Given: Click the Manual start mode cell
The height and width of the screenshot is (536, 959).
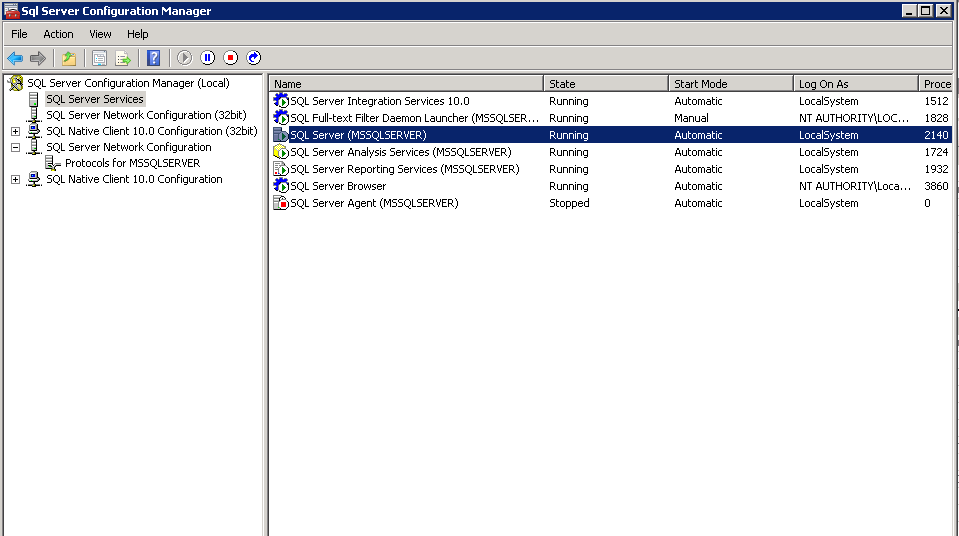Looking at the screenshot, I should [x=692, y=118].
